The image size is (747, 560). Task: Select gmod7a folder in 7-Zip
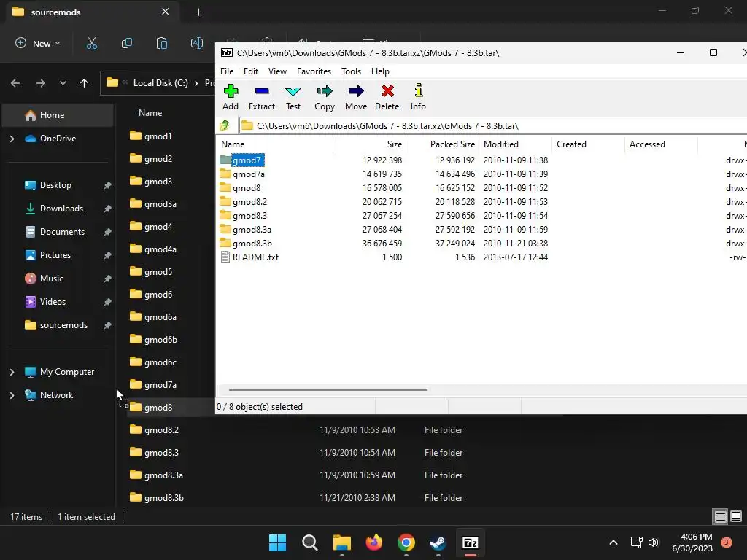pos(248,174)
